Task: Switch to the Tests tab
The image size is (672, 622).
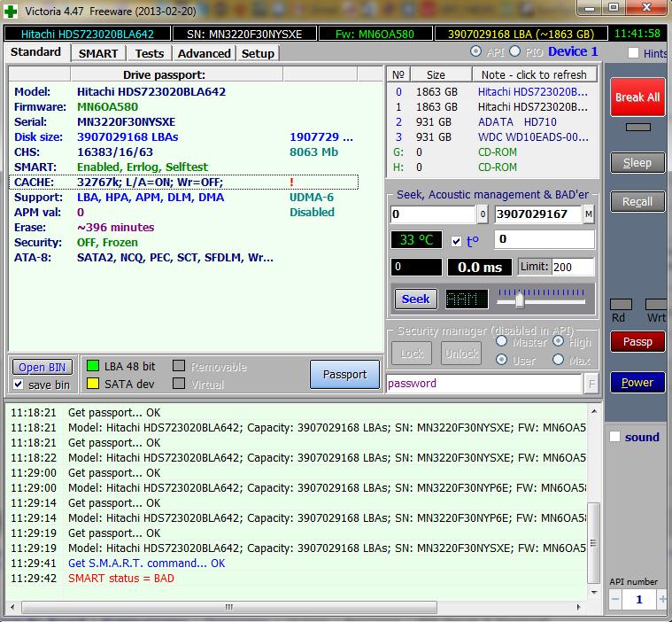Action: [149, 54]
